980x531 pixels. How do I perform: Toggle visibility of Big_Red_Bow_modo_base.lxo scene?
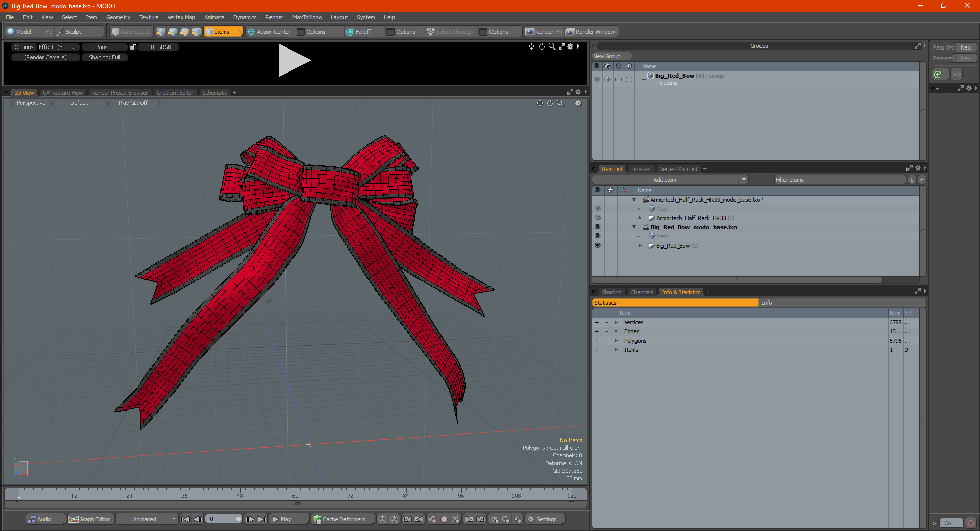pos(598,227)
